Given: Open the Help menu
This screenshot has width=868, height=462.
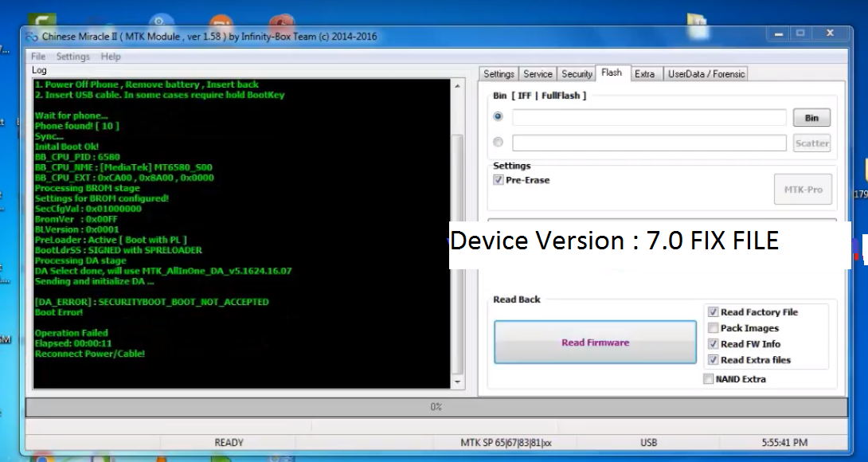Looking at the screenshot, I should (x=111, y=57).
